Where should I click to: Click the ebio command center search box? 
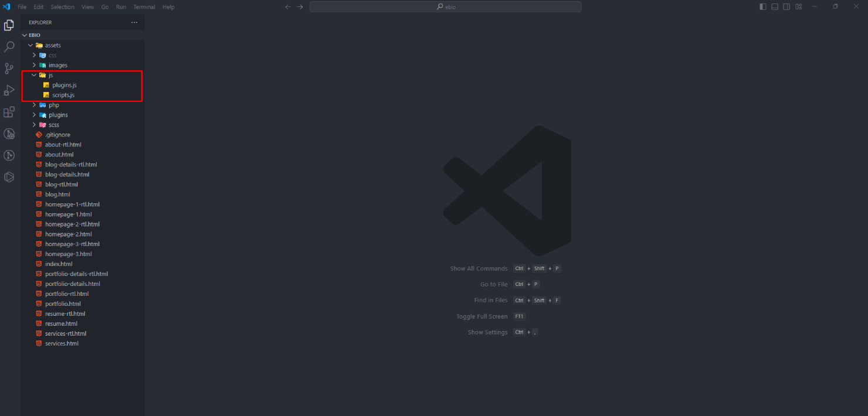coord(446,6)
